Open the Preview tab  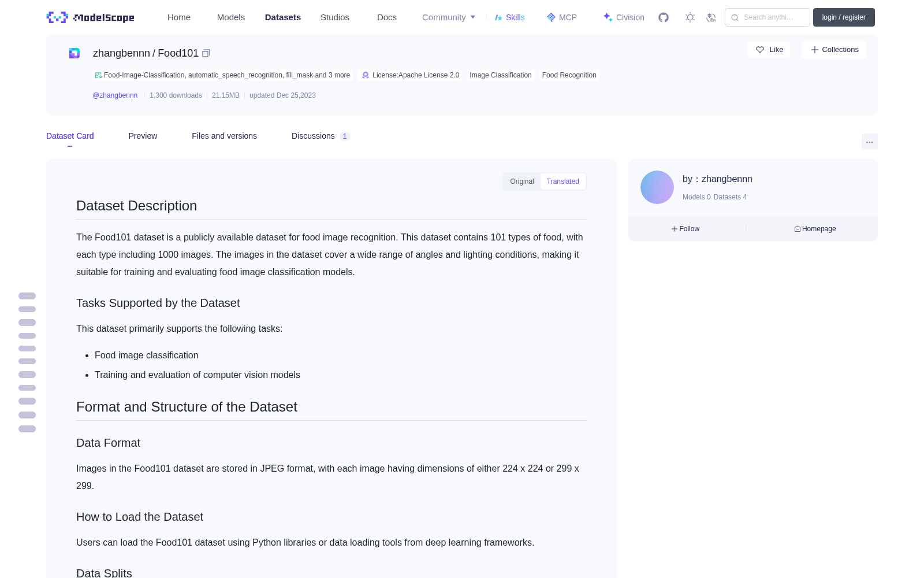[x=143, y=136]
